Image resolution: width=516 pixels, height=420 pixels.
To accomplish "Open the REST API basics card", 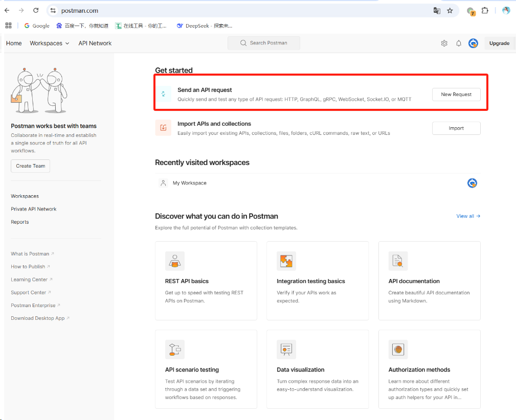I will 206,281.
